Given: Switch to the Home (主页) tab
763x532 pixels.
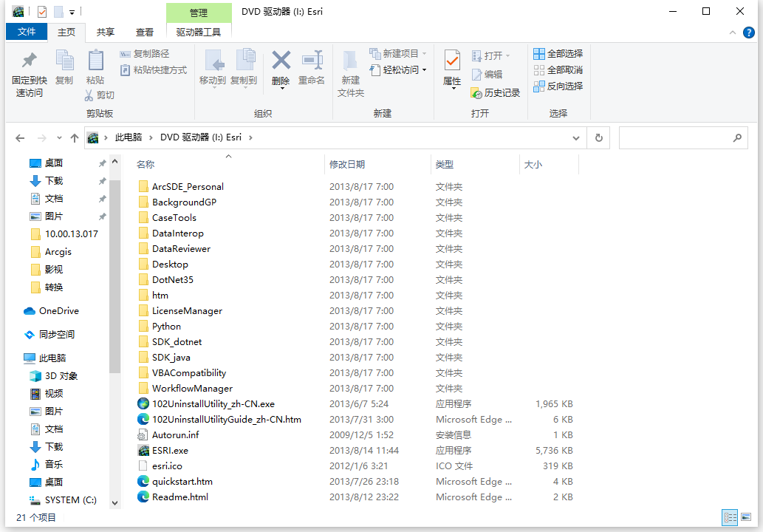Looking at the screenshot, I should [x=66, y=32].
